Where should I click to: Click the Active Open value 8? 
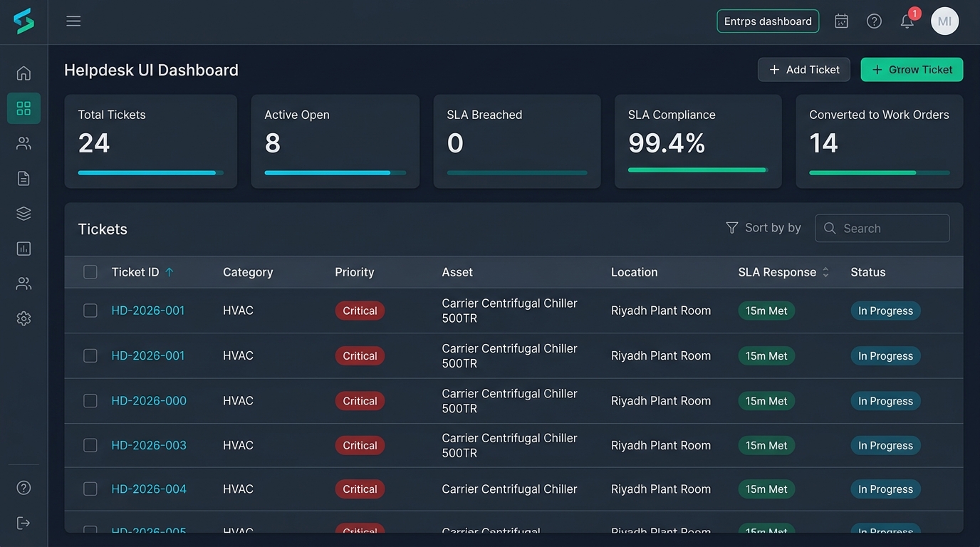tap(273, 143)
